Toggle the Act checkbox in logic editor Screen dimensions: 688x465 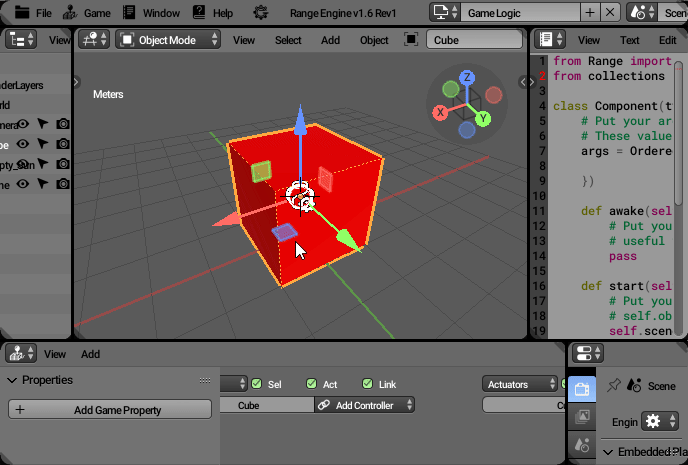(x=312, y=384)
